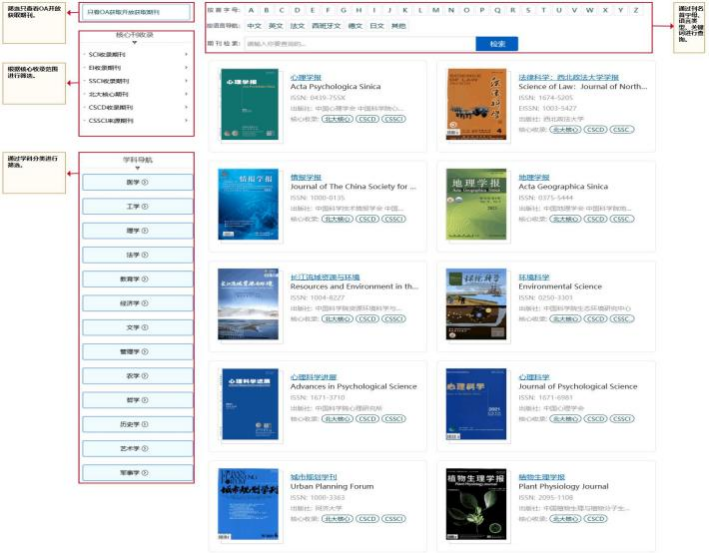
Task: Choose the 经济学 subject category button
Action: point(137,303)
